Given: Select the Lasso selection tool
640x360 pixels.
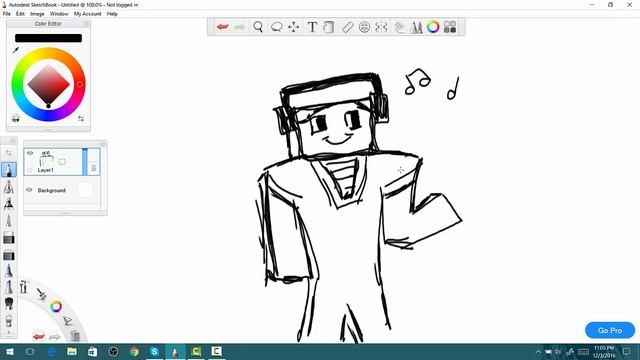Looking at the screenshot, I should coord(276,27).
